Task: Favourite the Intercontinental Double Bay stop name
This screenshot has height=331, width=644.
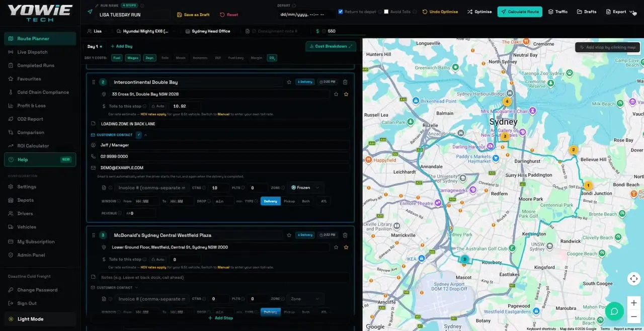Action: [x=289, y=82]
